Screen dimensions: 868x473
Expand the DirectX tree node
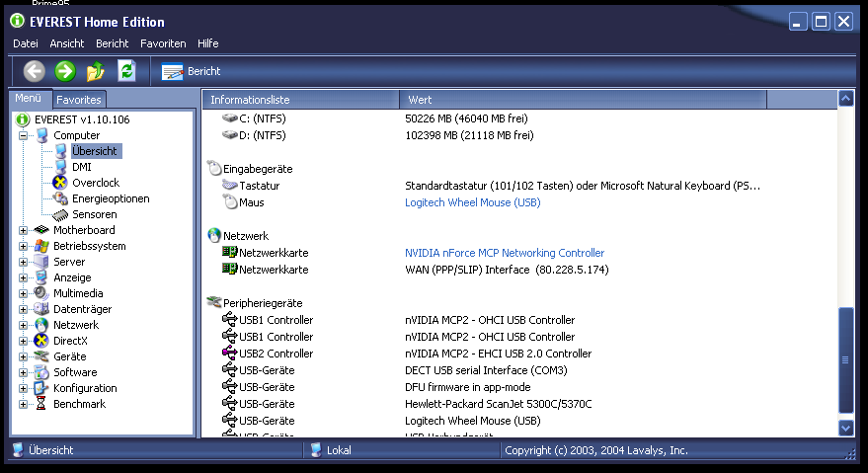(x=23, y=341)
